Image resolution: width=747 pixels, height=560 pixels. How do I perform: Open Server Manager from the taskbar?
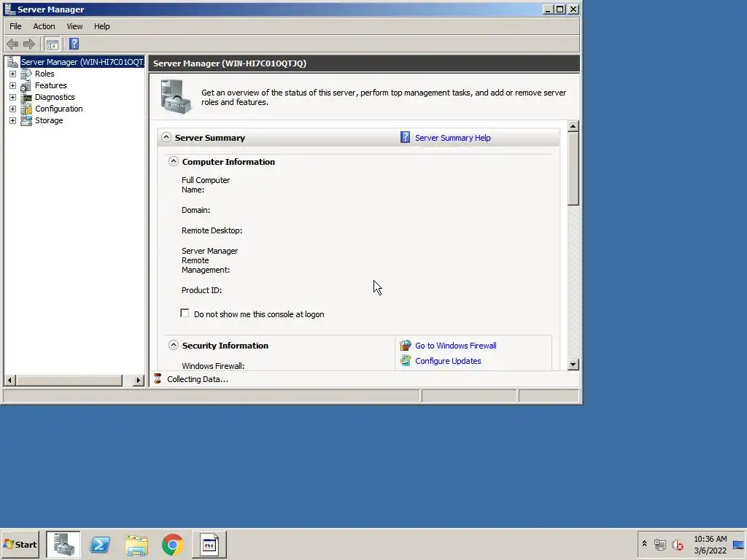[63, 544]
